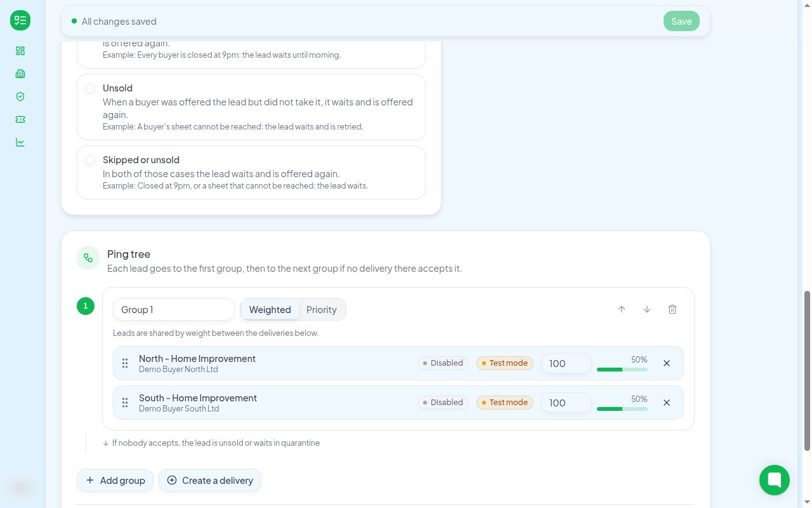Click the Ping tree section icon
The image size is (812, 508).
pyautogui.click(x=88, y=258)
